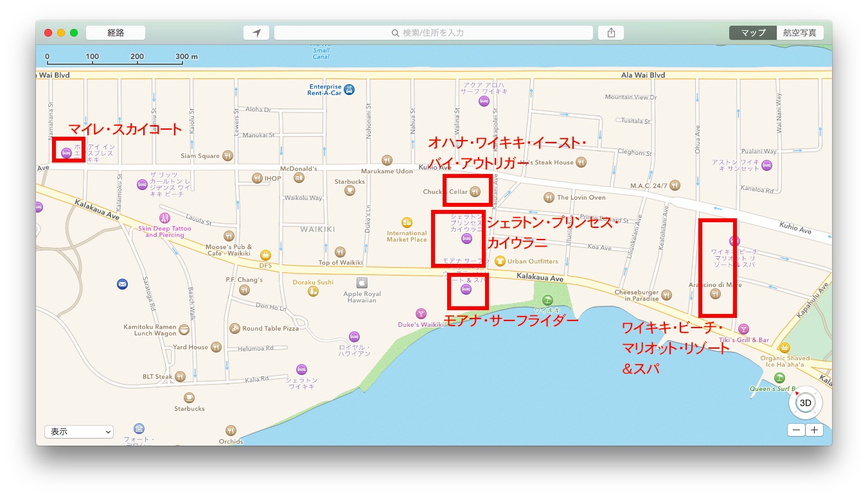Select the Organic Shaved Ice pin

(x=784, y=347)
